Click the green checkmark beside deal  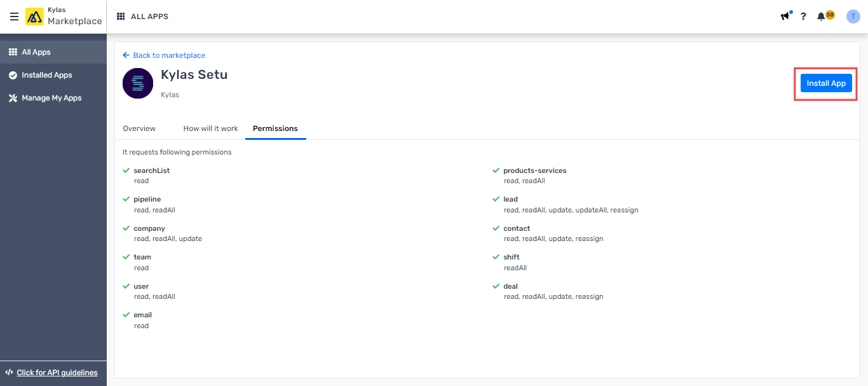[x=496, y=286]
